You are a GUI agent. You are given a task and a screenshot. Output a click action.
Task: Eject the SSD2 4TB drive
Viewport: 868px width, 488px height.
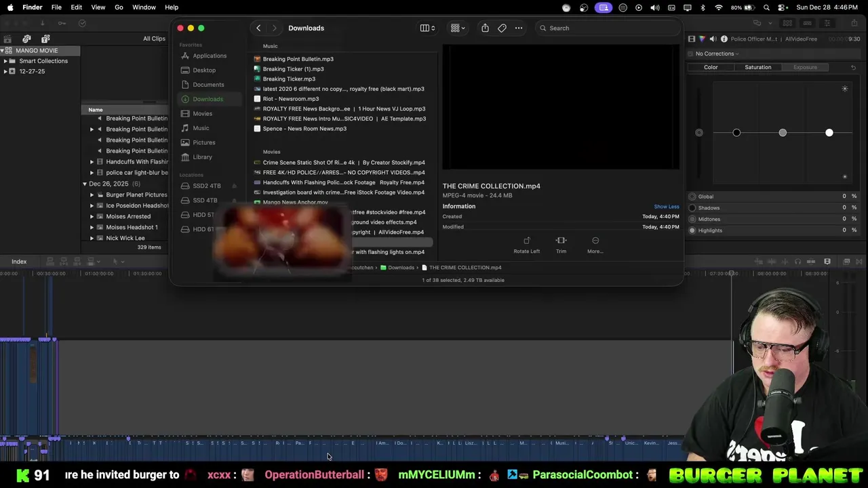(x=235, y=186)
